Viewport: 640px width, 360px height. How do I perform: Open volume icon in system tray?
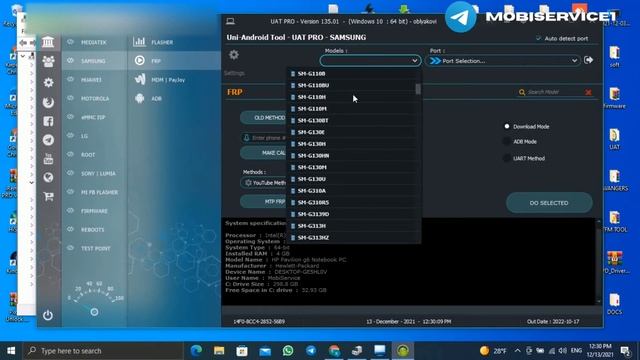pyautogui.click(x=562, y=351)
